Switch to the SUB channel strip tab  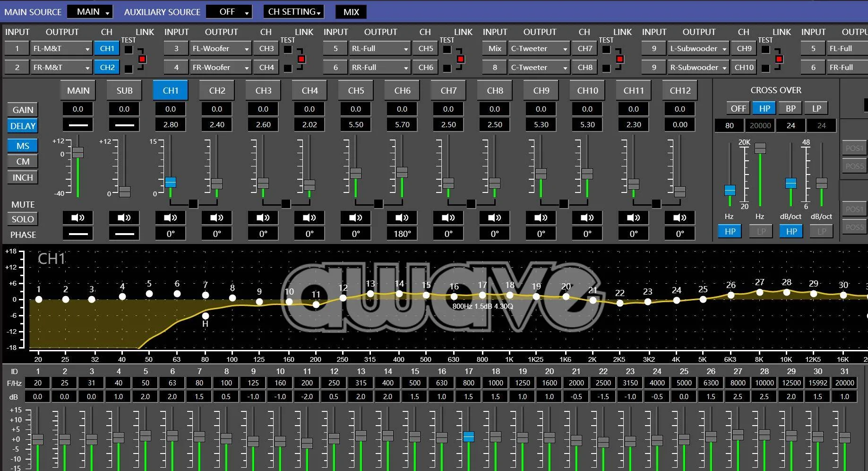(124, 90)
